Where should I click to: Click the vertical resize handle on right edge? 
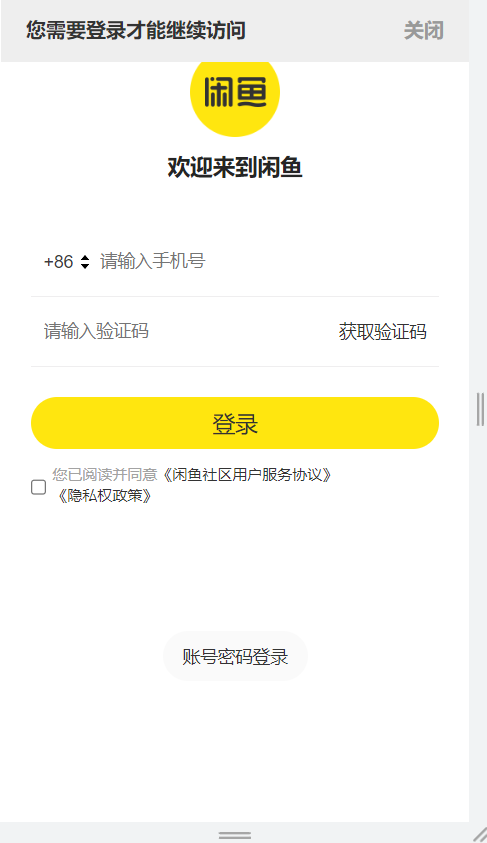(481, 409)
